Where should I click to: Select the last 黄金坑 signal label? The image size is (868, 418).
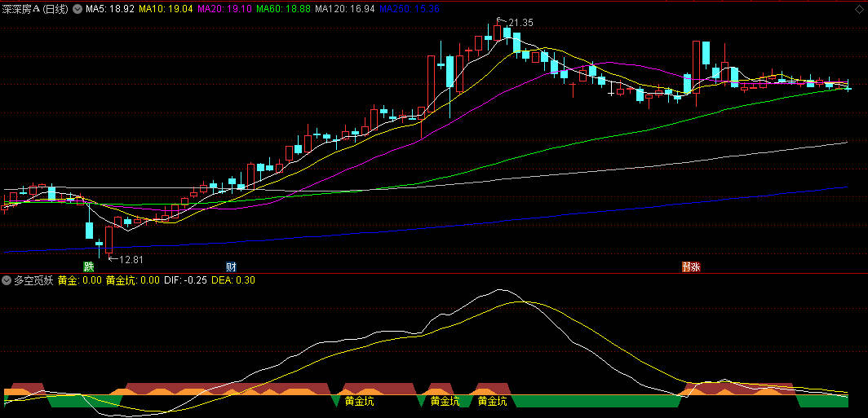tap(492, 401)
